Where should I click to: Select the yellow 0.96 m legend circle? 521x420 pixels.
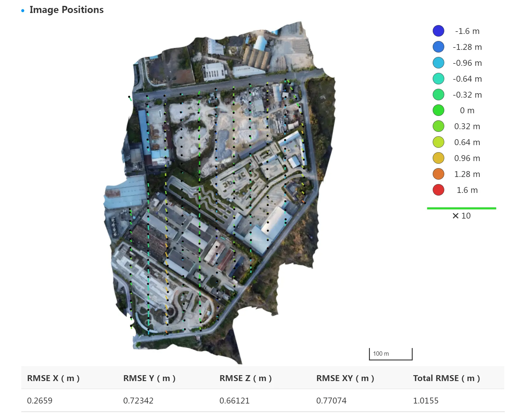pyautogui.click(x=438, y=158)
